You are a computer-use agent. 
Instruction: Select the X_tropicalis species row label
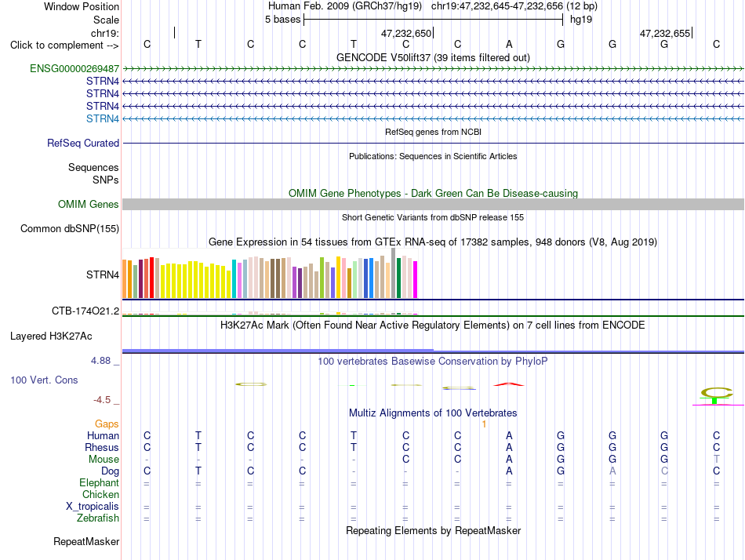click(x=93, y=507)
